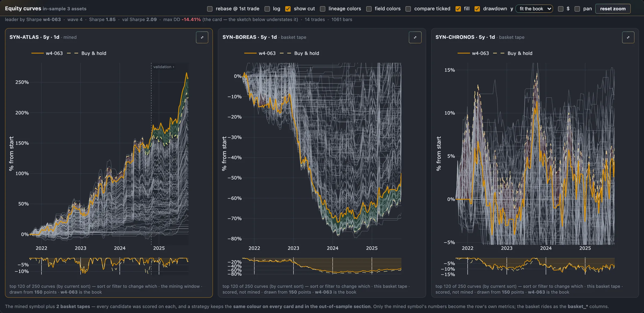Image resolution: width=644 pixels, height=313 pixels.
Task: Toggle Buy & hold legend in SYN-BOREAS
Action: (299, 53)
